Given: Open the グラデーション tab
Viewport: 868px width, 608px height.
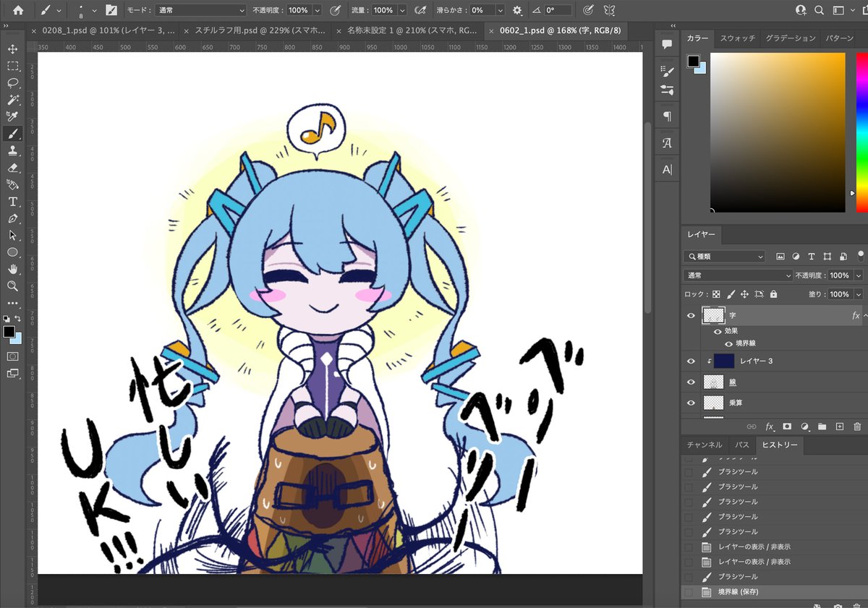Looking at the screenshot, I should coord(791,38).
